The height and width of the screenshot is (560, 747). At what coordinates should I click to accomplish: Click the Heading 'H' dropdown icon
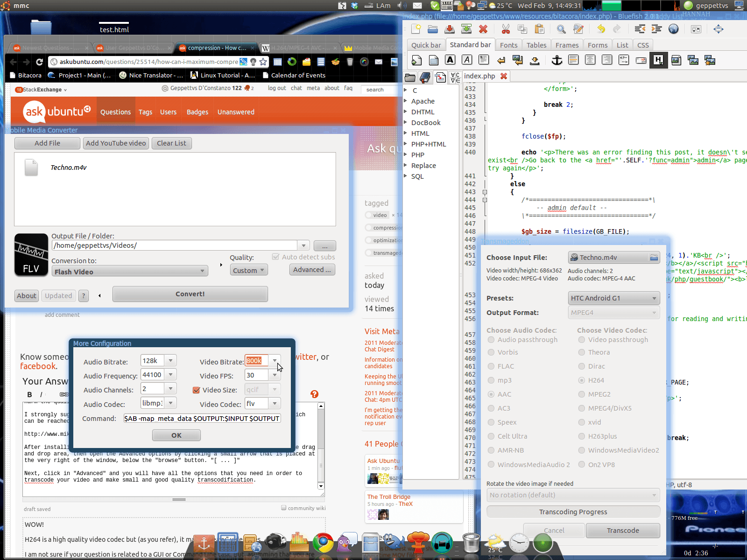[658, 60]
